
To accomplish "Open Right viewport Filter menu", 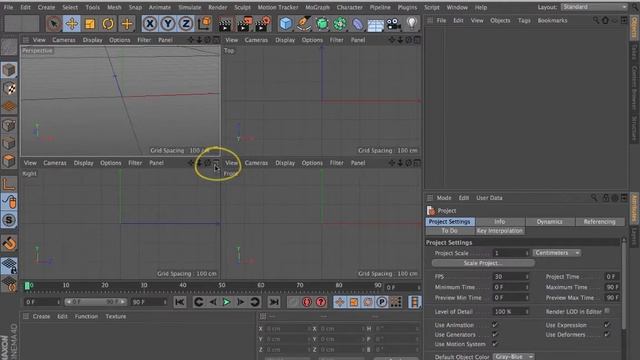I will pos(135,163).
